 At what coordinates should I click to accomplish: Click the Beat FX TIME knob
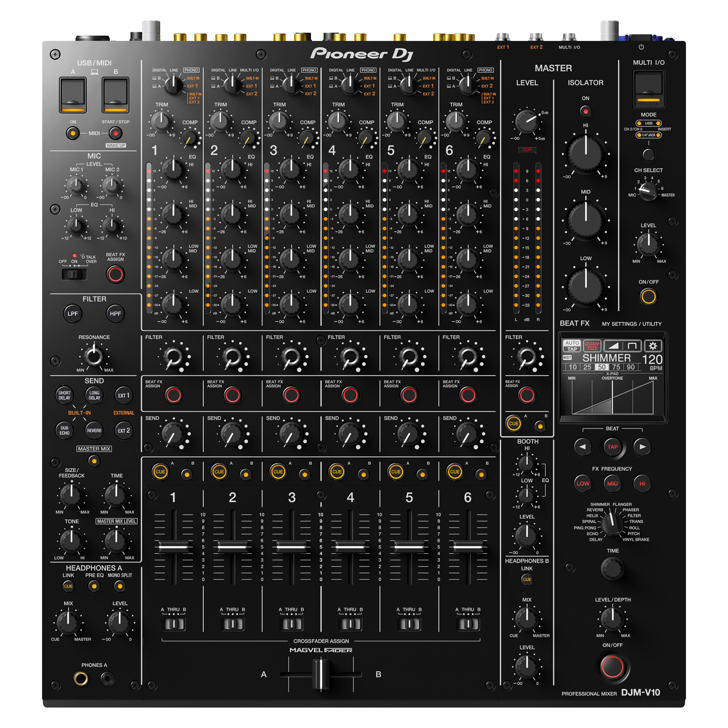click(x=613, y=568)
